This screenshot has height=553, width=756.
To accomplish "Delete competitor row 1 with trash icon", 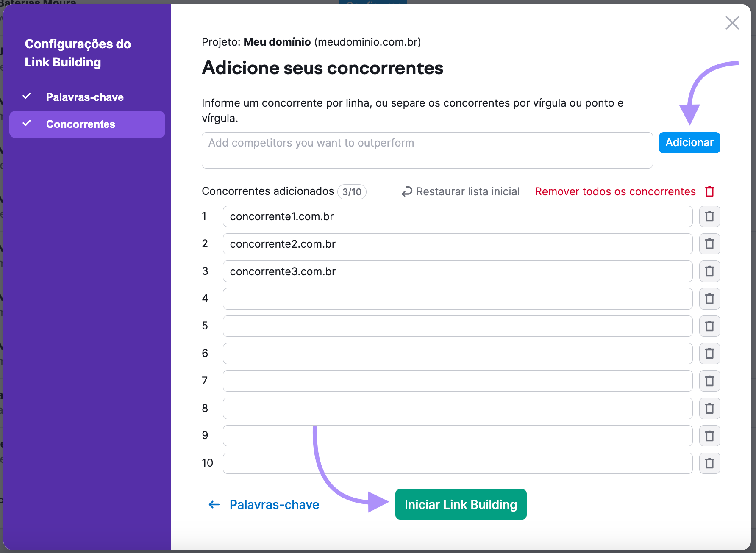I will [709, 216].
